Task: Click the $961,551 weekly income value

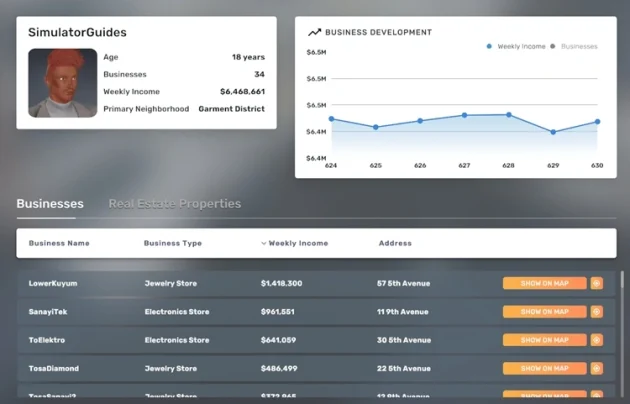Action: point(278,312)
